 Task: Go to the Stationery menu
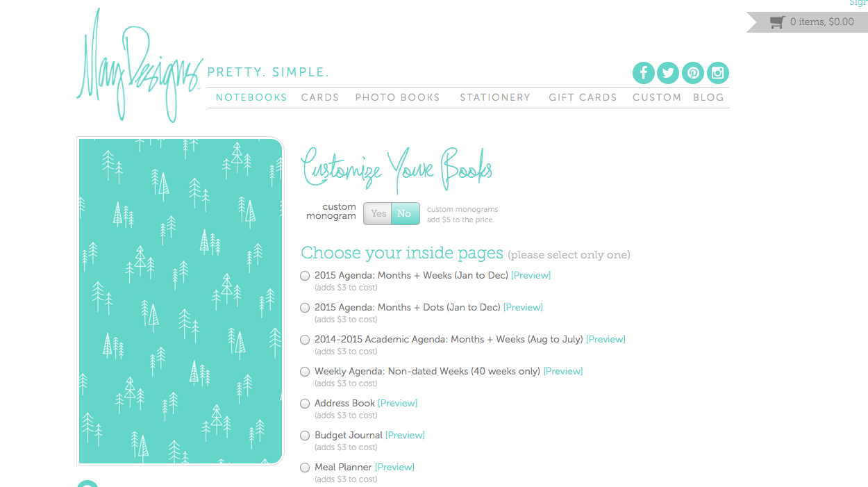point(495,98)
